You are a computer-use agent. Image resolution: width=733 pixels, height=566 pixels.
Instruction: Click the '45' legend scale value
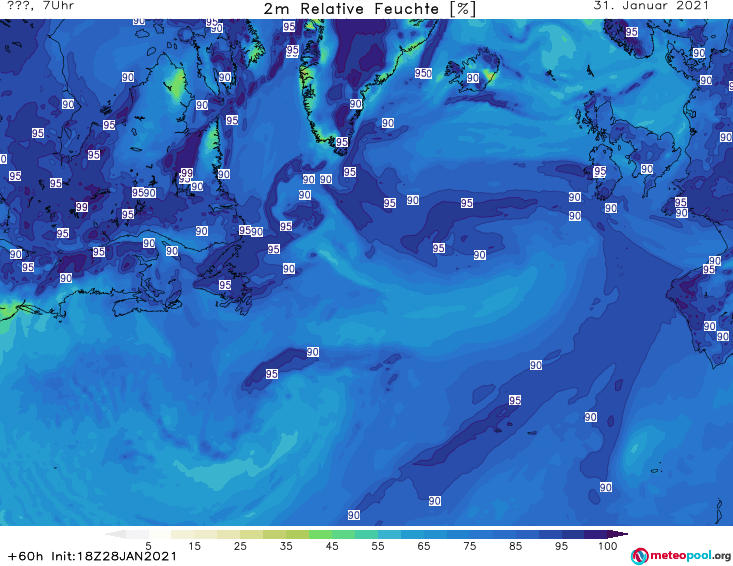[x=332, y=546]
